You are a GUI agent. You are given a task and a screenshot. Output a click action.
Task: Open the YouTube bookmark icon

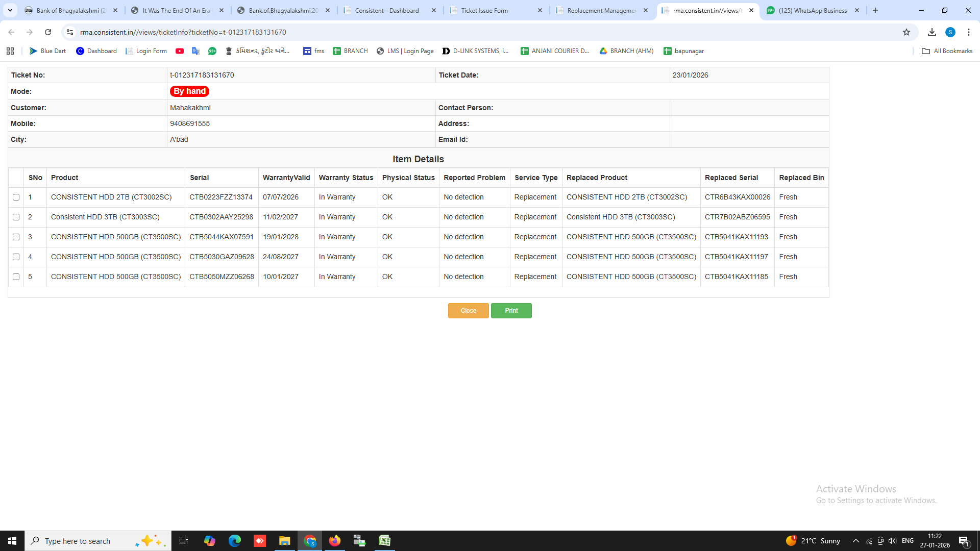[180, 51]
